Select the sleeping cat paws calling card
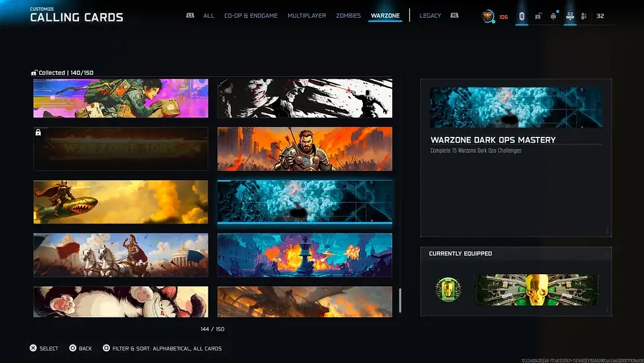644x363 pixels. [x=121, y=302]
